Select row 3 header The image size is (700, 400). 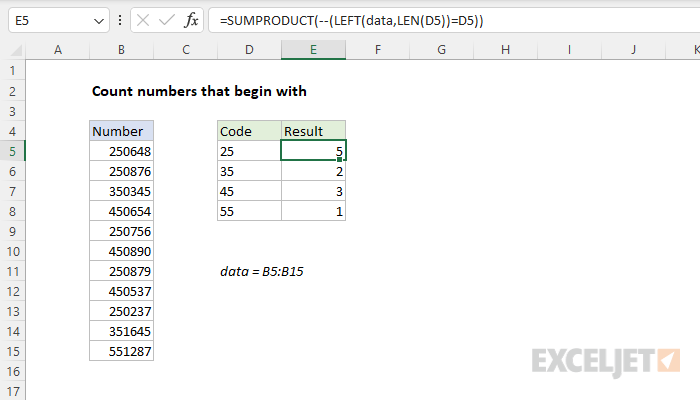click(x=12, y=111)
